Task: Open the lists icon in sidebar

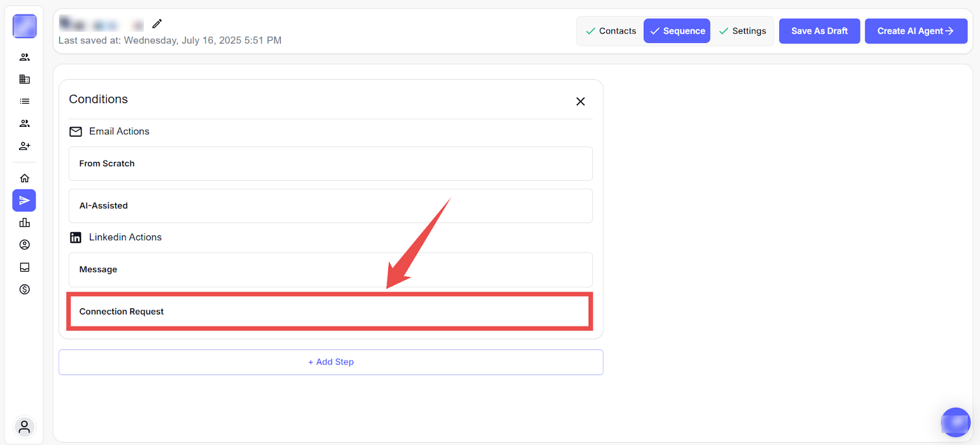Action: (x=24, y=101)
